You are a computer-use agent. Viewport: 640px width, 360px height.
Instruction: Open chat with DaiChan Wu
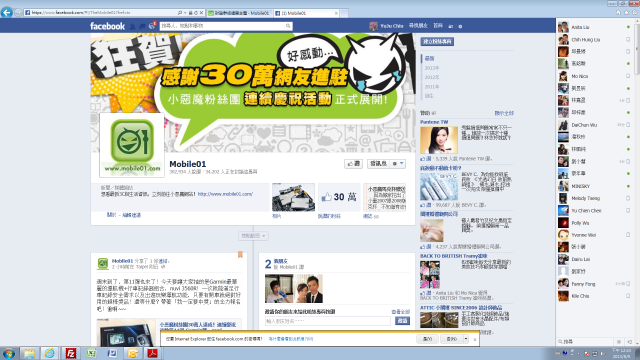594,125
